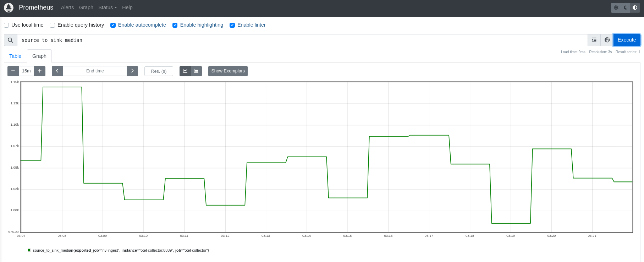Enable query history checkbox
The width and height of the screenshot is (644, 262).
point(53,25)
